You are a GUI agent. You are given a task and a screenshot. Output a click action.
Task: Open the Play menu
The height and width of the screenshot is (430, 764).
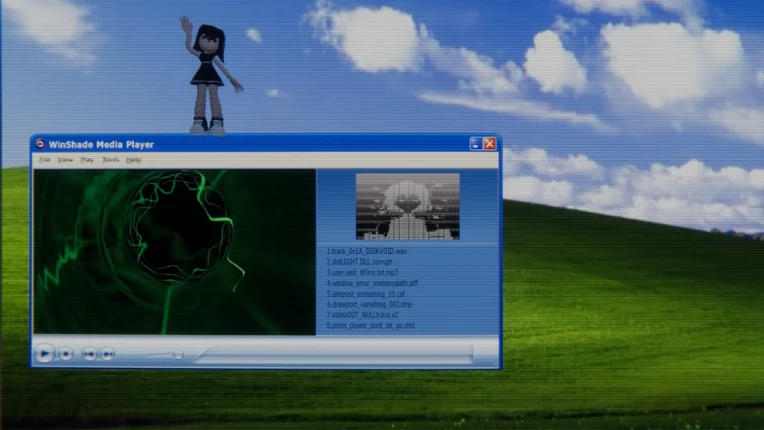(x=87, y=160)
